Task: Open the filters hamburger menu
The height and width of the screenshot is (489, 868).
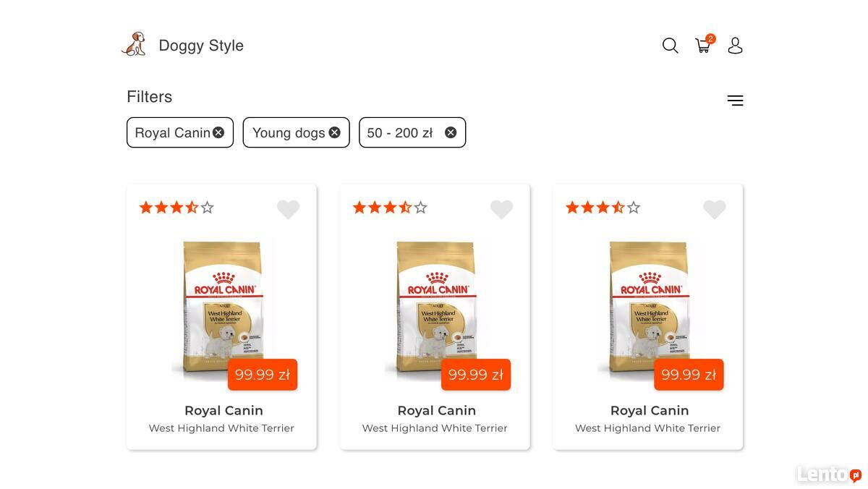Action: coord(735,101)
